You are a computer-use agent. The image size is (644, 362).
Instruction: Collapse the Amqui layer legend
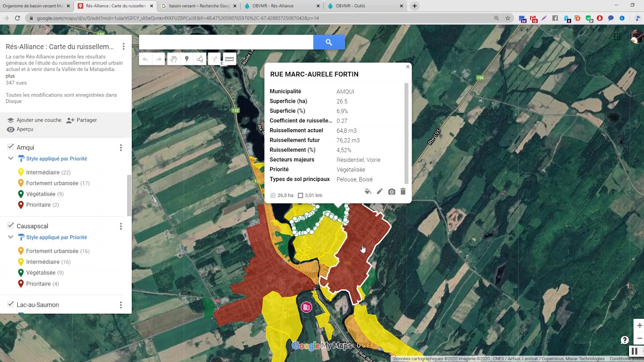[11, 158]
